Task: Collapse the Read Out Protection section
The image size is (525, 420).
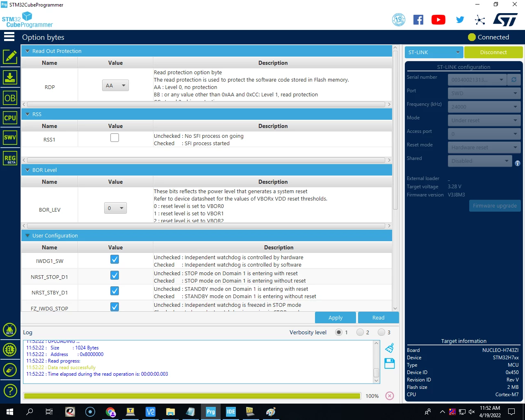Action: [x=28, y=51]
